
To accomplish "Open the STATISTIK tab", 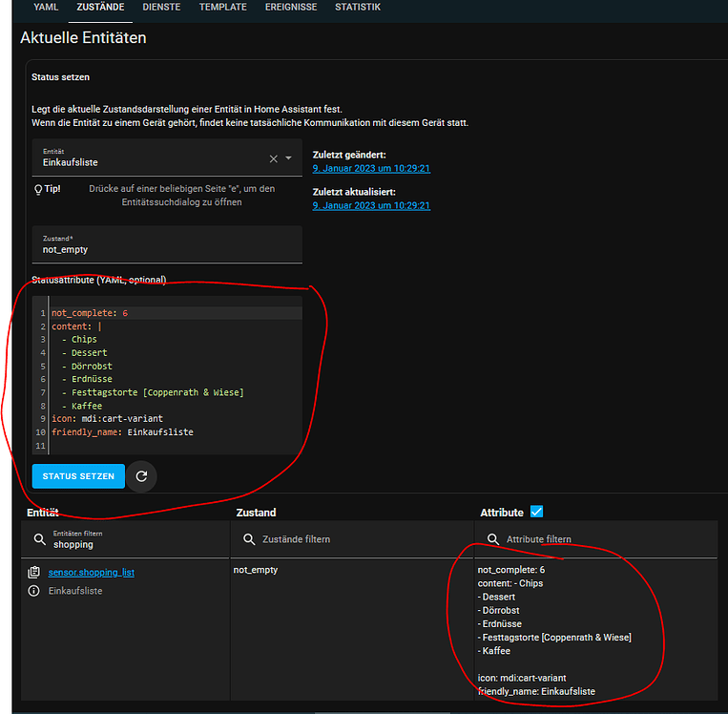I will 358,7.
